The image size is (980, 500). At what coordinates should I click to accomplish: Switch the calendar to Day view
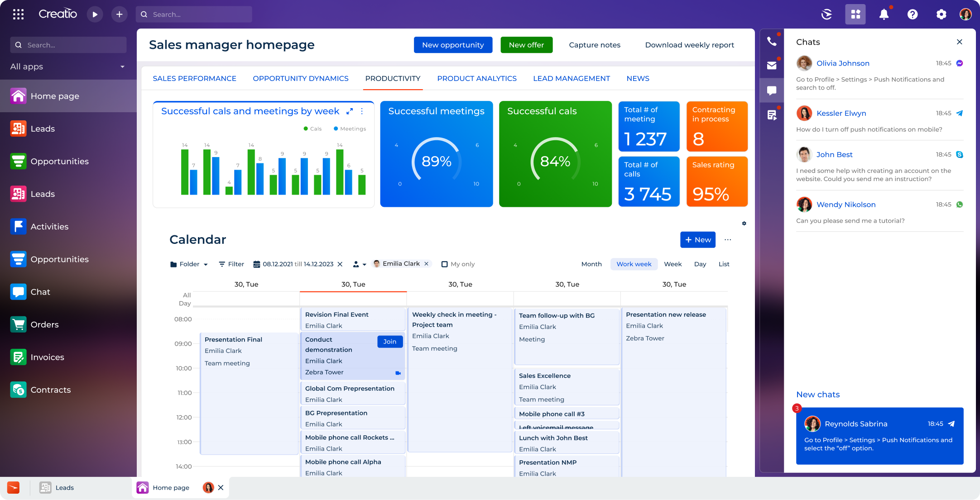[700, 264]
